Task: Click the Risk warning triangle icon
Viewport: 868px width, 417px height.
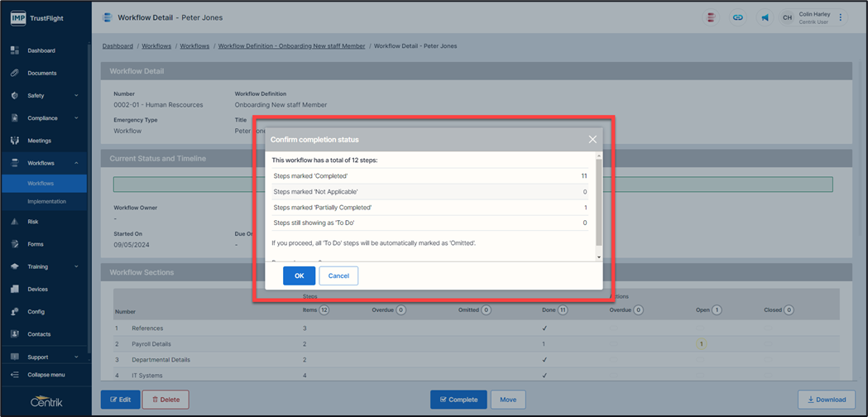Action: pyautogui.click(x=15, y=222)
